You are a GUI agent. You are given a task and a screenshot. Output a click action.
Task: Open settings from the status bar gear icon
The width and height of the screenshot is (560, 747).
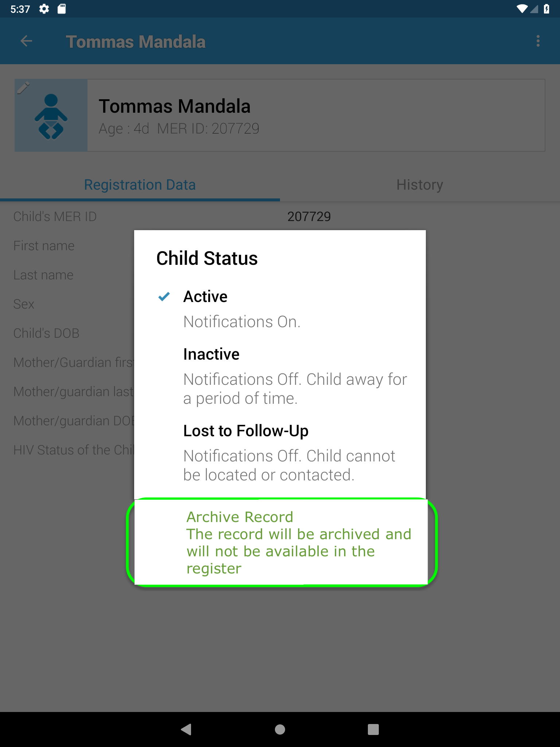(x=44, y=8)
